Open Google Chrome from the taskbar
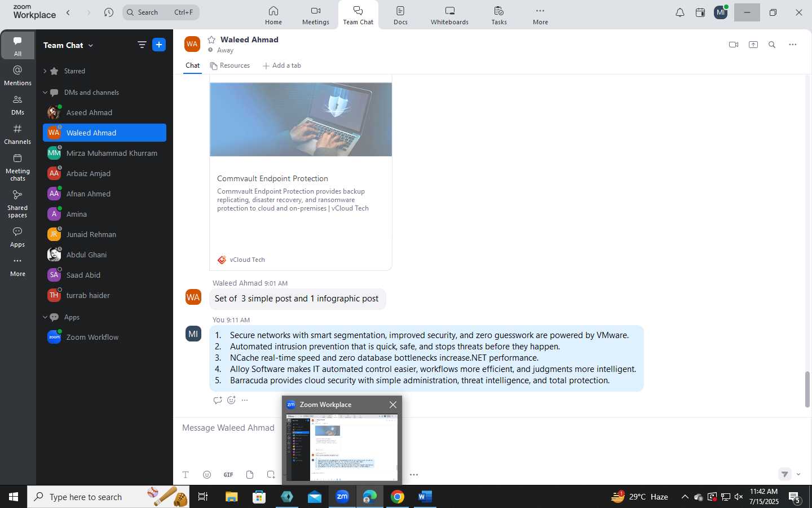 [398, 497]
